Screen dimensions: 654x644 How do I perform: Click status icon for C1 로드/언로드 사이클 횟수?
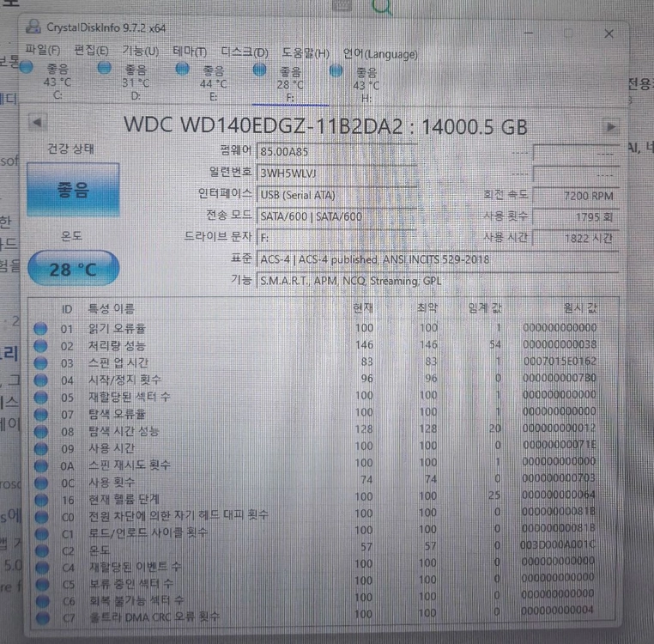(x=42, y=534)
